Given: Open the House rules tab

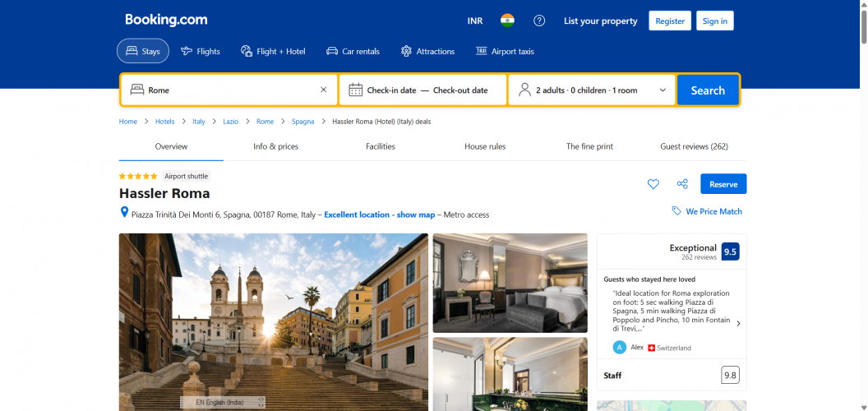Looking at the screenshot, I should [x=485, y=147].
